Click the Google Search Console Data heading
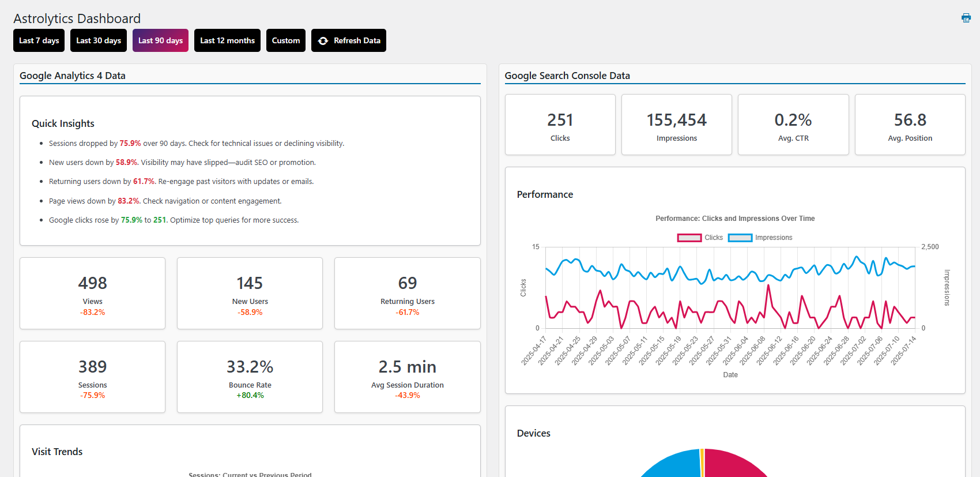Viewport: 980px width, 477px height. coord(567,76)
